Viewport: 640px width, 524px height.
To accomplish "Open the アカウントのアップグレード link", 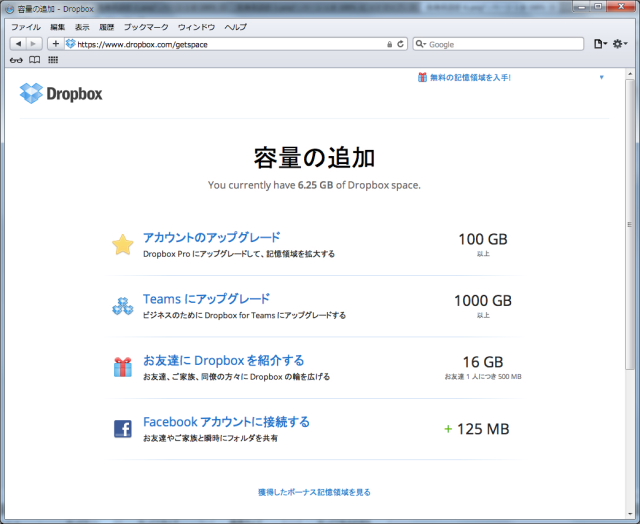I will (x=211, y=237).
